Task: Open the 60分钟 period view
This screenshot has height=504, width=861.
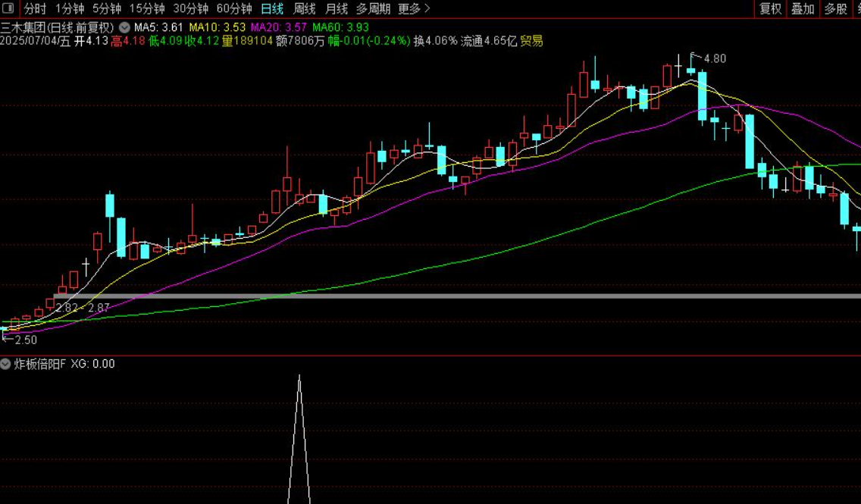Action: click(x=234, y=9)
